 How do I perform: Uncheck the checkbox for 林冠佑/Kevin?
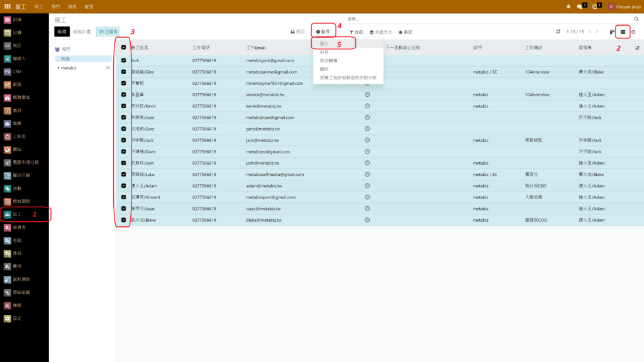(123, 106)
